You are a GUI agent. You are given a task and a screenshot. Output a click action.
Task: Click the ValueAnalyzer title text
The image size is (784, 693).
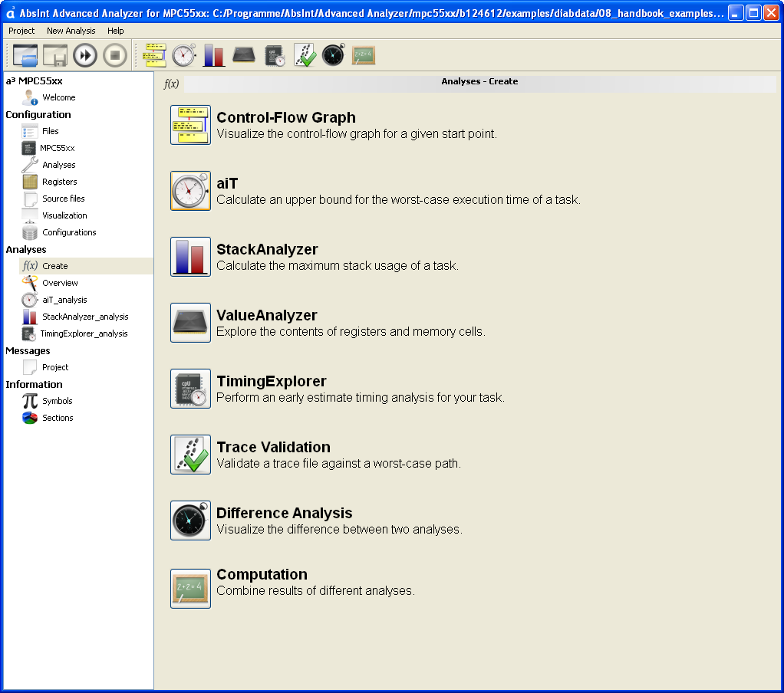[266, 315]
